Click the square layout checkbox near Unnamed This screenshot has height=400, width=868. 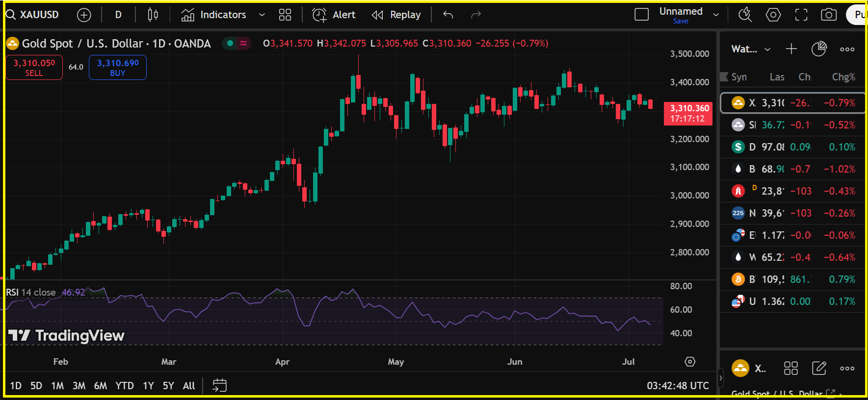tap(641, 15)
